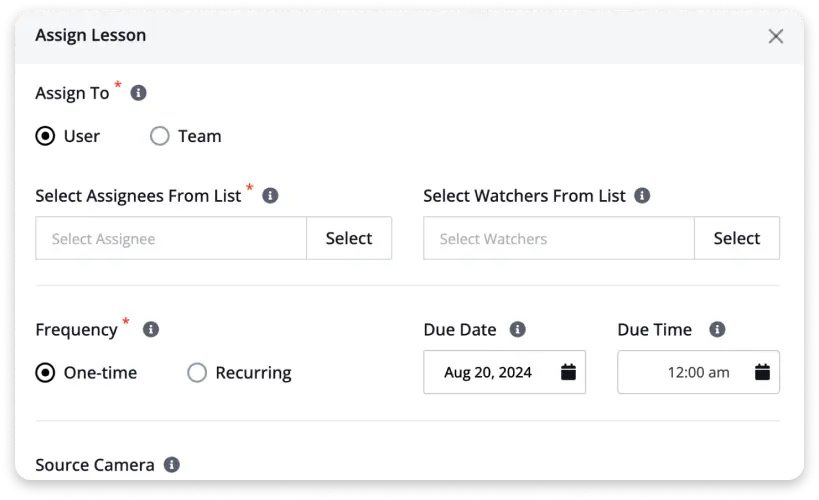Click the Aug 20, 2024 date field
The image size is (819, 500).
click(x=489, y=372)
